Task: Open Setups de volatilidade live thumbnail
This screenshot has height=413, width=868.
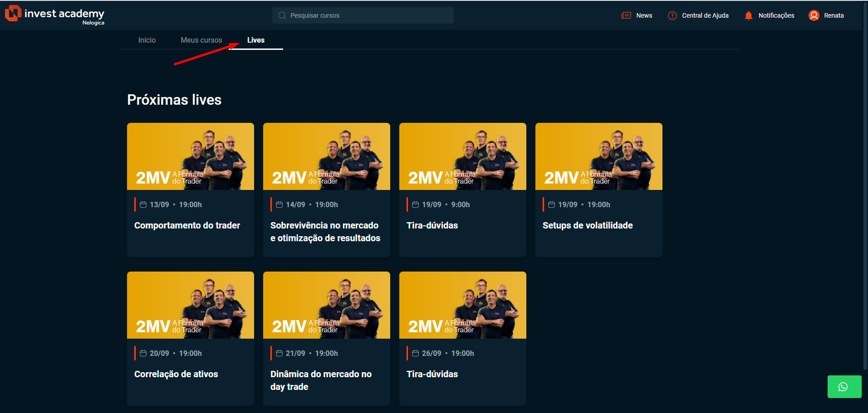Action: (599, 156)
